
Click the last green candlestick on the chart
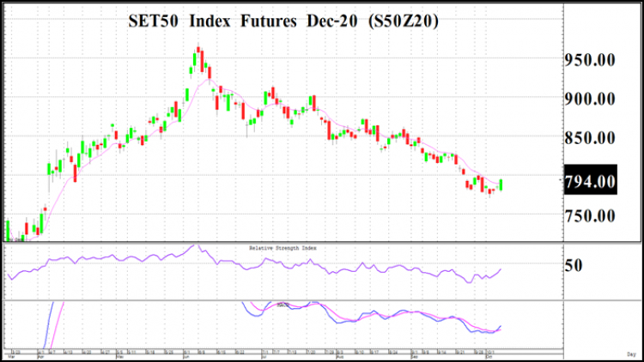coord(501,184)
